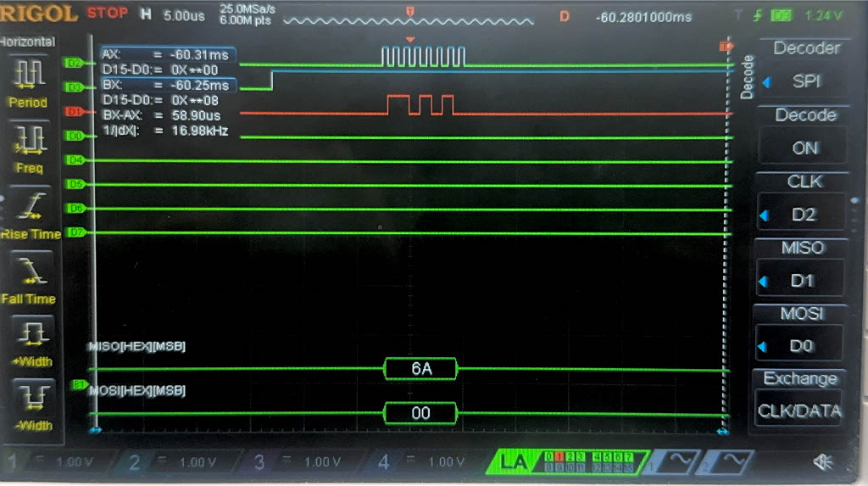Select the Period measurement icon
Screen dimensions: 868x486
(27, 79)
